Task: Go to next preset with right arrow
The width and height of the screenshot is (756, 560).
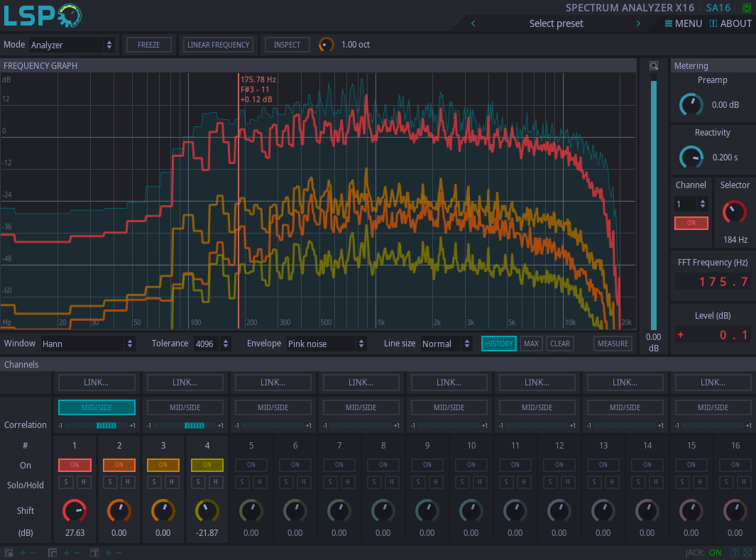Action: click(638, 23)
